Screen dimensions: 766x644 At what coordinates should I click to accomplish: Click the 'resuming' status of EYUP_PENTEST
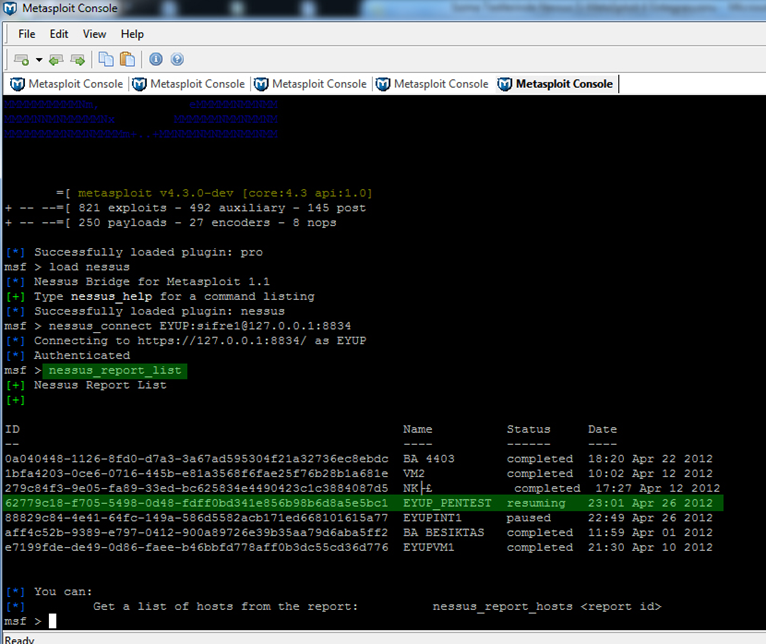(x=536, y=503)
